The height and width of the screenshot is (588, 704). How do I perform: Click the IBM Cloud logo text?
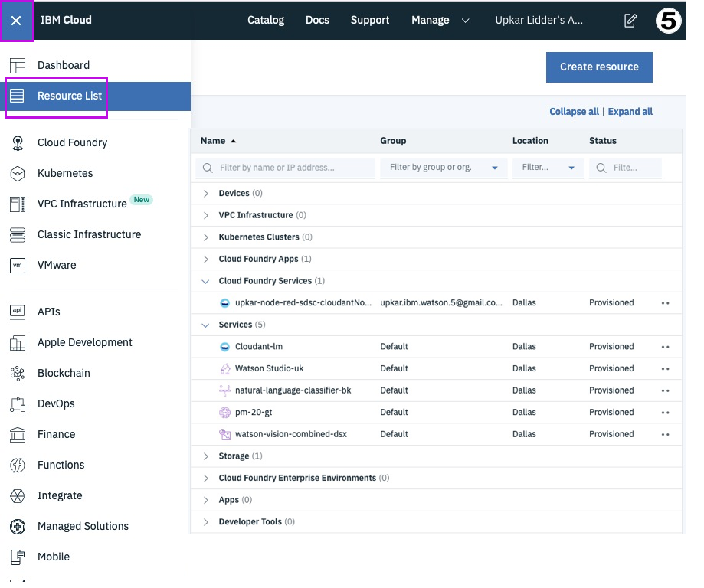(x=66, y=20)
